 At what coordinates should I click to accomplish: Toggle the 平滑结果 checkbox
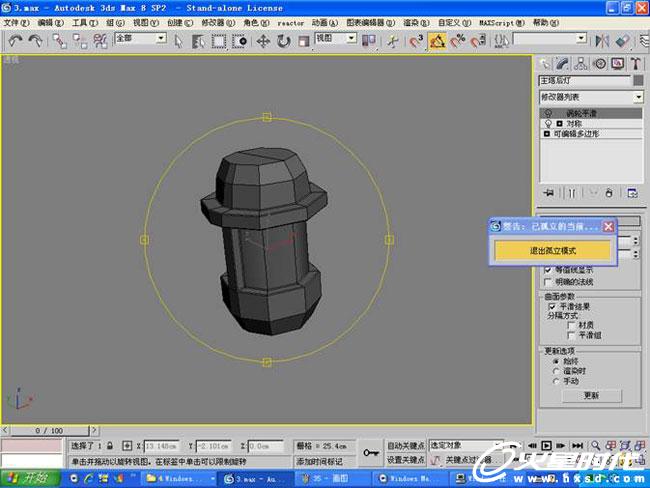(x=552, y=307)
